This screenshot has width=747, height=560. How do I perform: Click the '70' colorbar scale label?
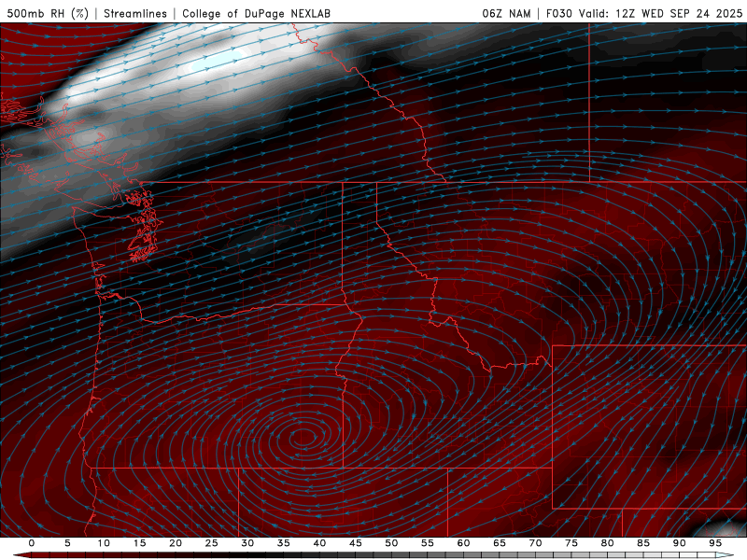point(535,543)
